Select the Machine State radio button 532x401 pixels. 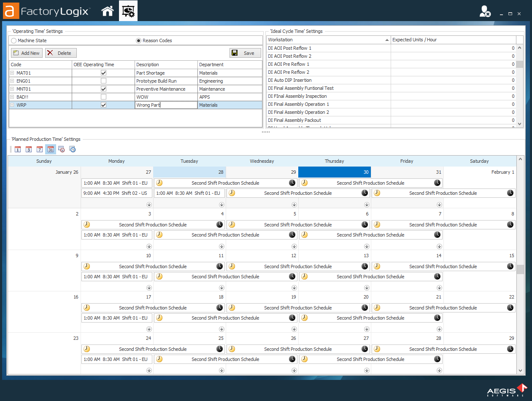[14, 40]
